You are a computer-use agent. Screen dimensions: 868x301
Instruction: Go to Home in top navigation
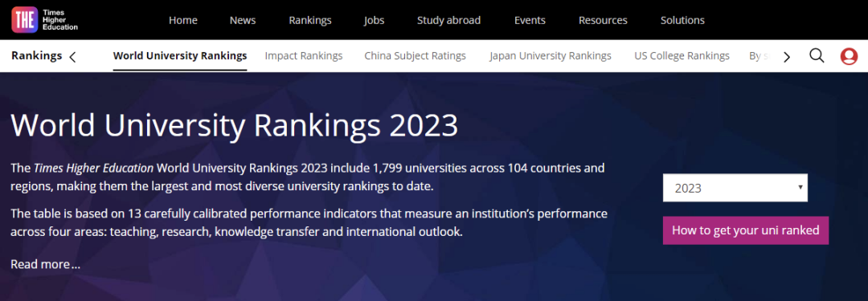[x=183, y=21]
